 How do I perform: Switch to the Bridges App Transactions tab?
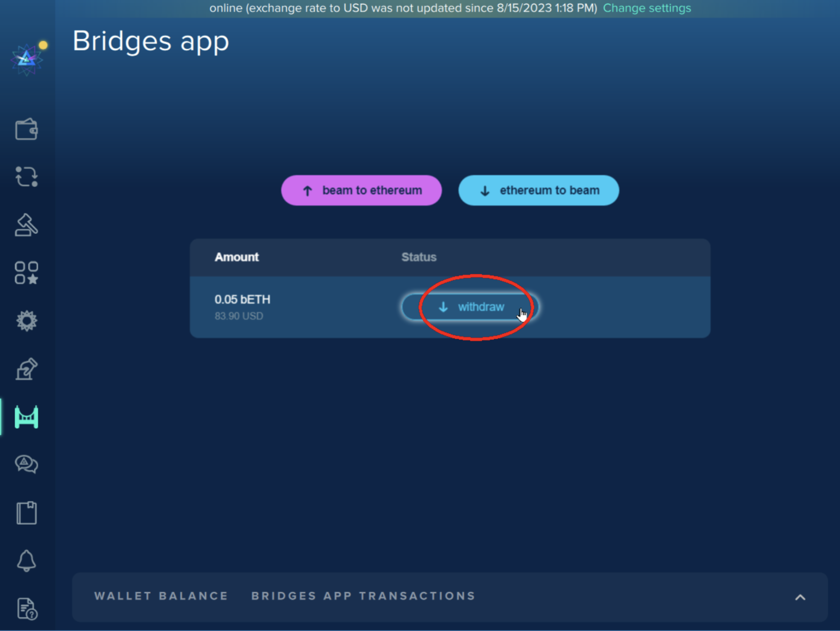tap(363, 596)
